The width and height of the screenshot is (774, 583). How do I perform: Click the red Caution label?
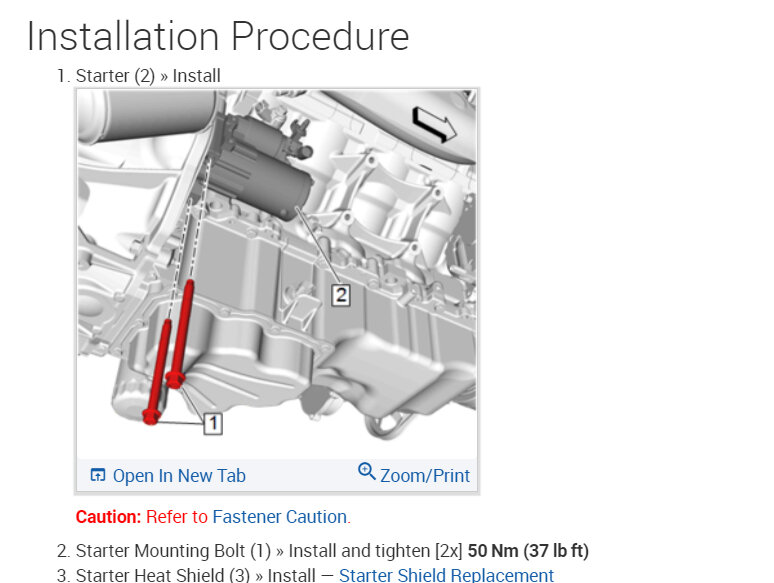tap(109, 517)
